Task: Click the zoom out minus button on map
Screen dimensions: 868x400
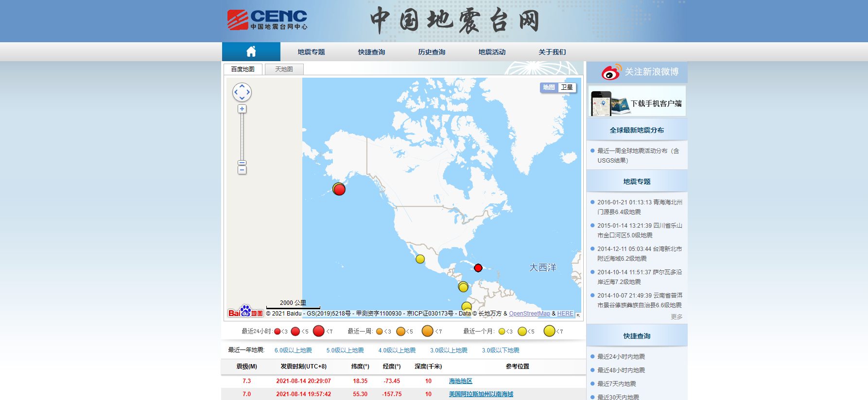Action: click(x=242, y=170)
